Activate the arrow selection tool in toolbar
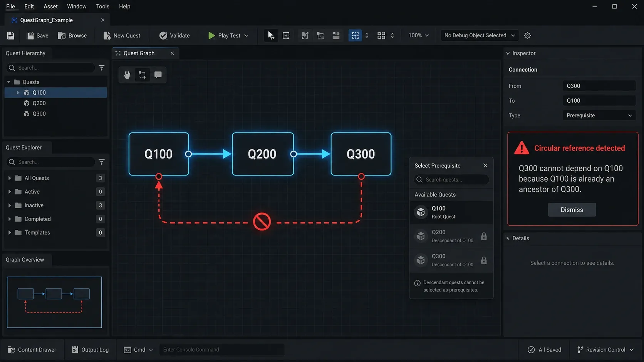Image resolution: width=644 pixels, height=362 pixels. [271, 35]
